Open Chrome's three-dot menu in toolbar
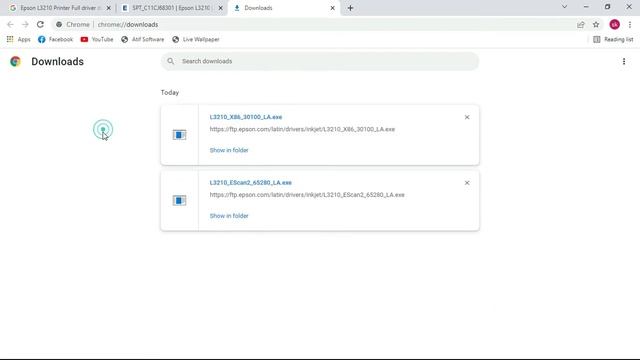640x360 pixels. (x=630, y=24)
